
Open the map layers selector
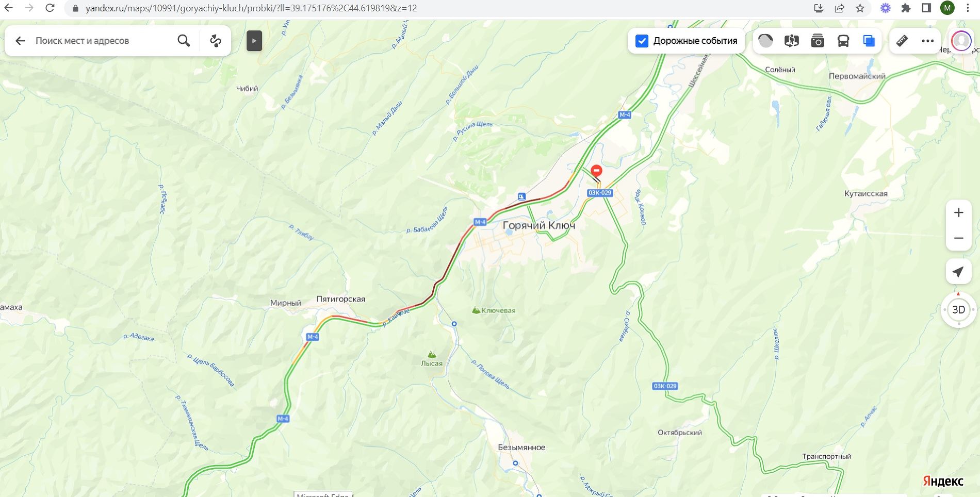click(869, 41)
